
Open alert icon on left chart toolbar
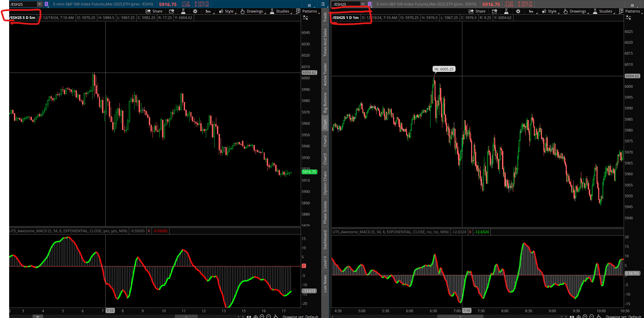(172, 11)
